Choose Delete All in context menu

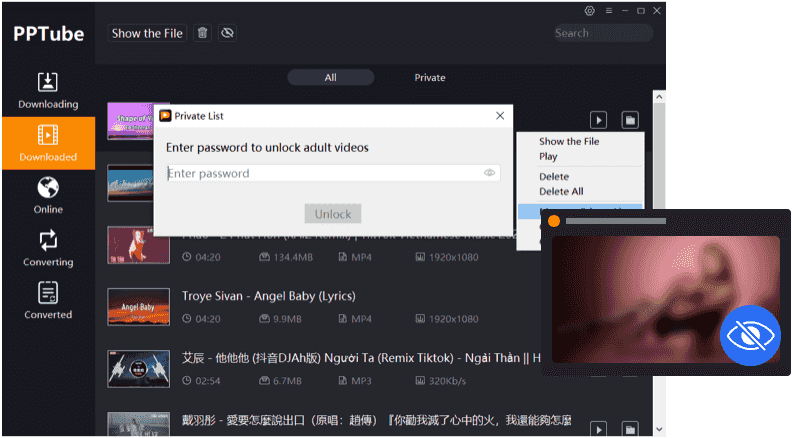[561, 191]
